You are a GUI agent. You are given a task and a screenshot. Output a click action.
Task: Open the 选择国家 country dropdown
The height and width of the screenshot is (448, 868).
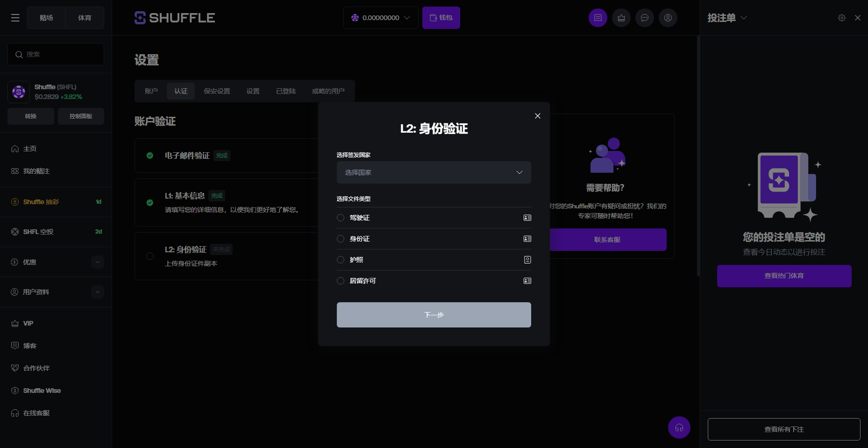pyautogui.click(x=434, y=172)
